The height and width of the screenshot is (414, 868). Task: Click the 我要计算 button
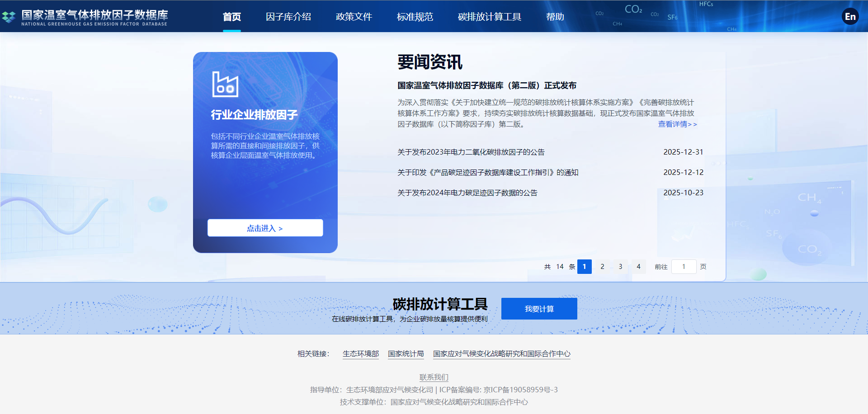click(x=539, y=309)
